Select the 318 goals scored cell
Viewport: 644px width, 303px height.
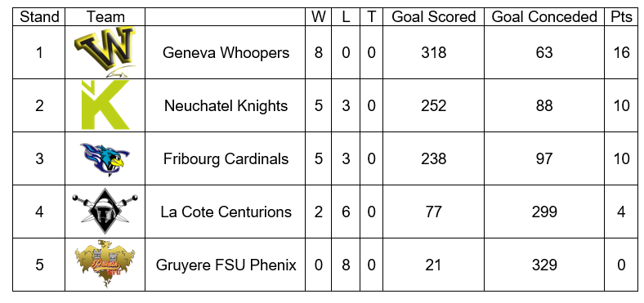(x=434, y=52)
